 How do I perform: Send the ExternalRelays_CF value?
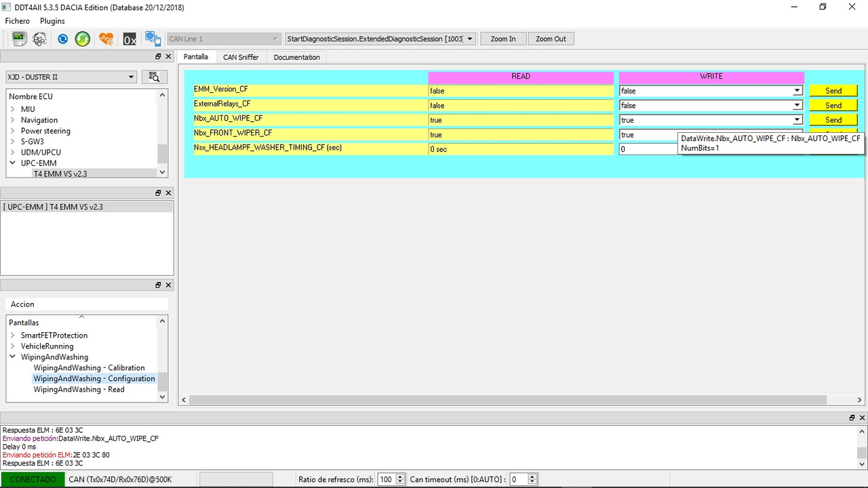[x=833, y=106]
